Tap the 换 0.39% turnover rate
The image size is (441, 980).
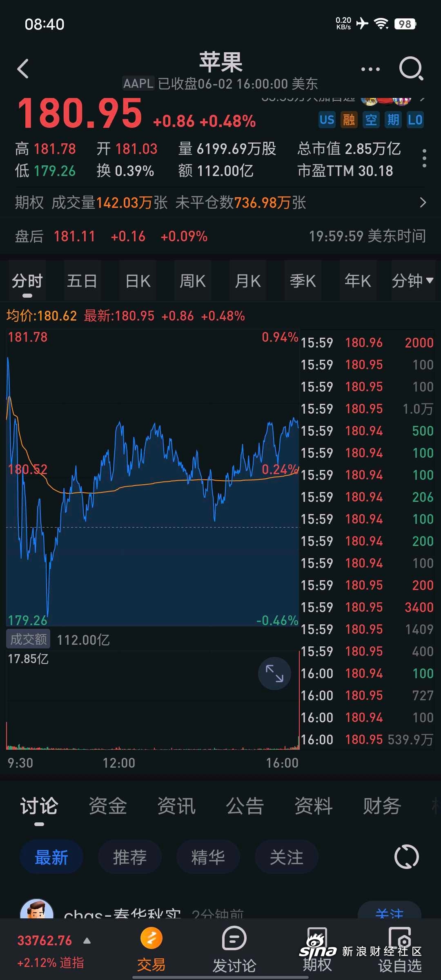click(125, 171)
